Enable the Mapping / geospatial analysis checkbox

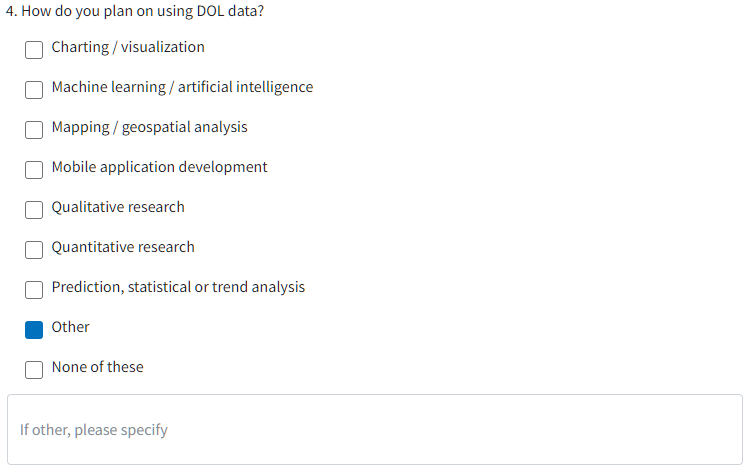[34, 129]
